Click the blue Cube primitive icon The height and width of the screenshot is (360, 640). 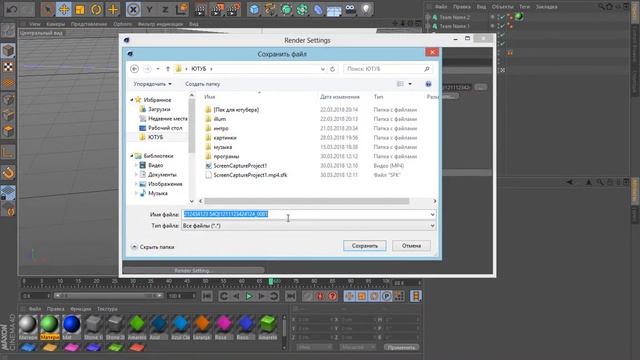pos(254,9)
